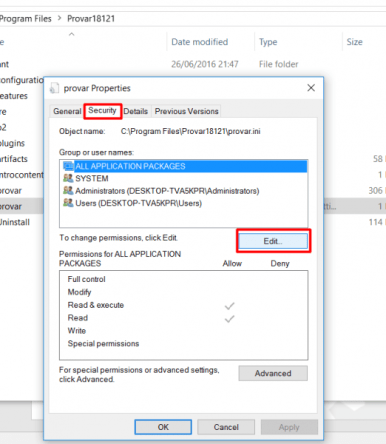Viewport: 386px width, 444px height.
Task: Sort files by Type column
Action: click(268, 42)
